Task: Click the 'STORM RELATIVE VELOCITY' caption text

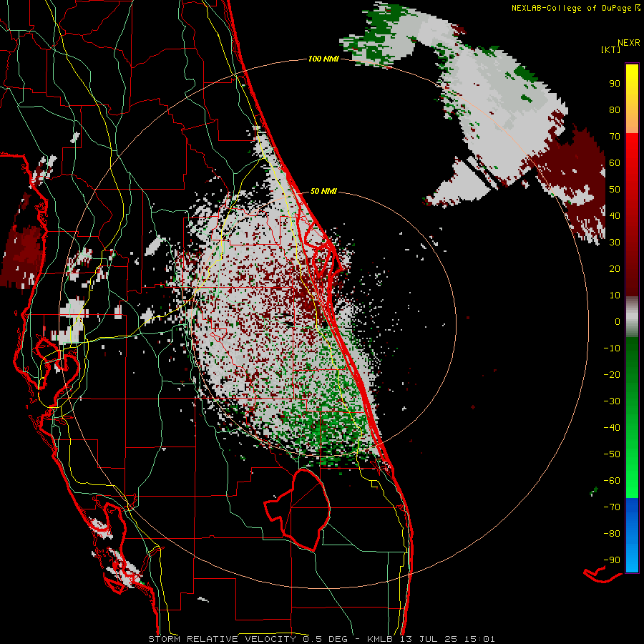Action: coord(222,639)
